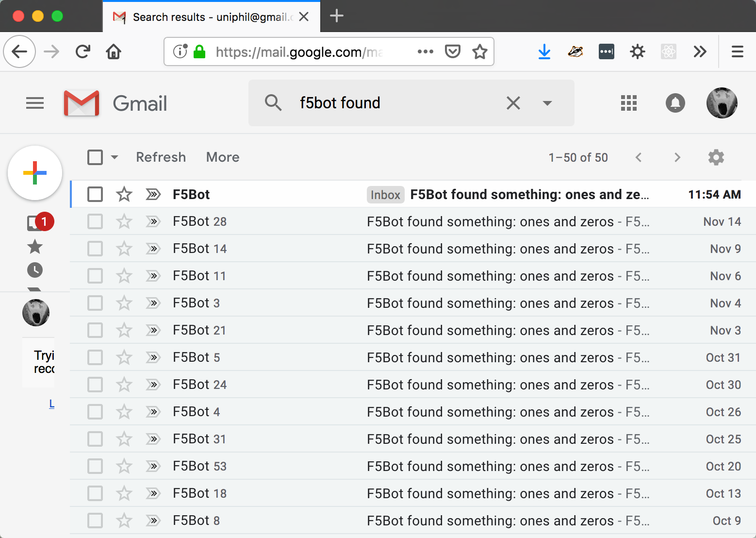This screenshot has height=538, width=756.
Task: Check the Nov 9 F5Bot 14 email
Action: point(95,249)
